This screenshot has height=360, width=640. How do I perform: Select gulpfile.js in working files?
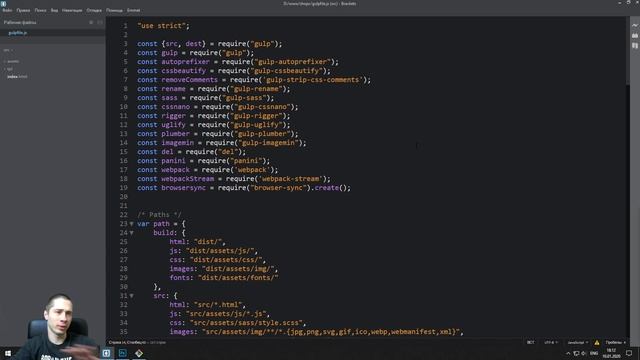tap(18, 33)
